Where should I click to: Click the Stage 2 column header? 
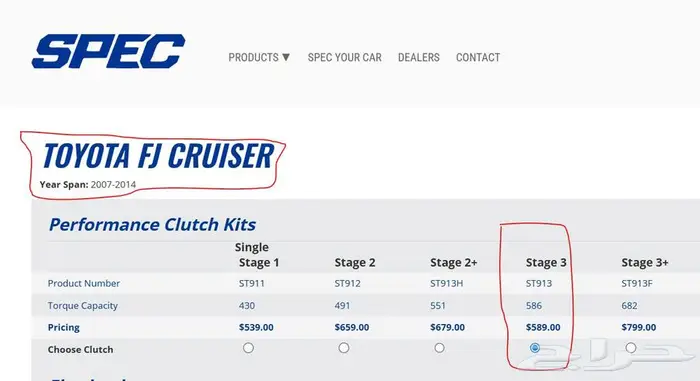(x=355, y=263)
